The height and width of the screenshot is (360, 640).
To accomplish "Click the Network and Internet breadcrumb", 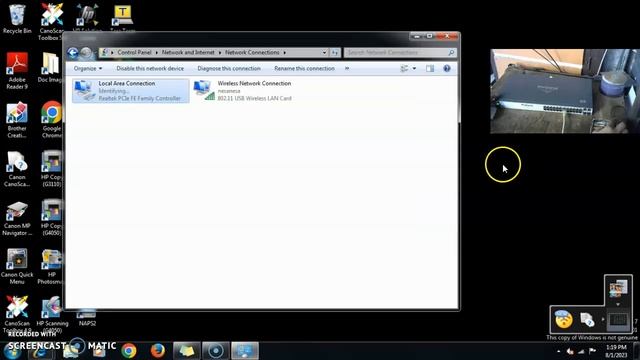I will tap(188, 53).
